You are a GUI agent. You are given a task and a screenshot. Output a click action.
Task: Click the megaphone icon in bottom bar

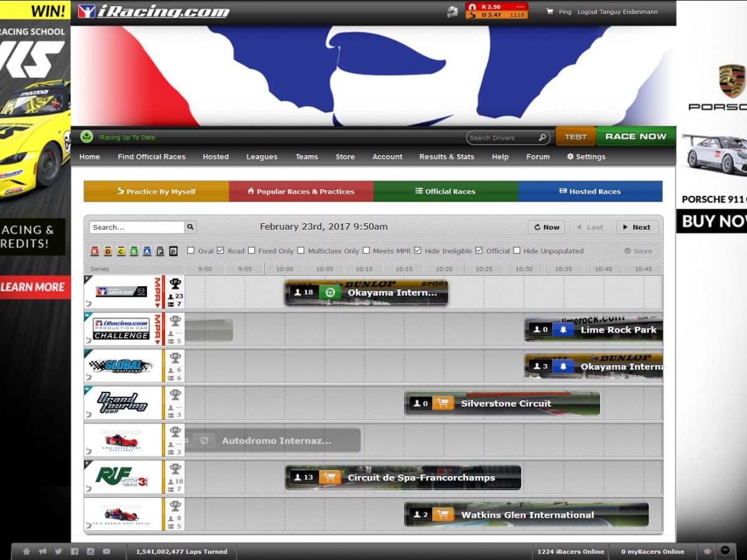[x=42, y=551]
